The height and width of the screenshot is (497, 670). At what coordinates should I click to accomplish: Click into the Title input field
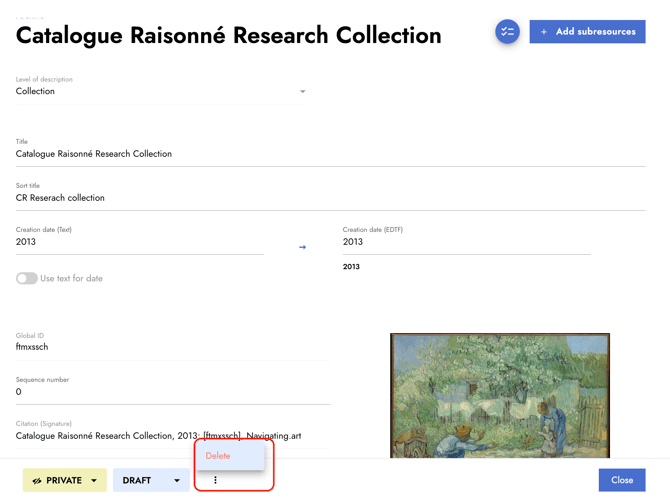pyautogui.click(x=330, y=154)
